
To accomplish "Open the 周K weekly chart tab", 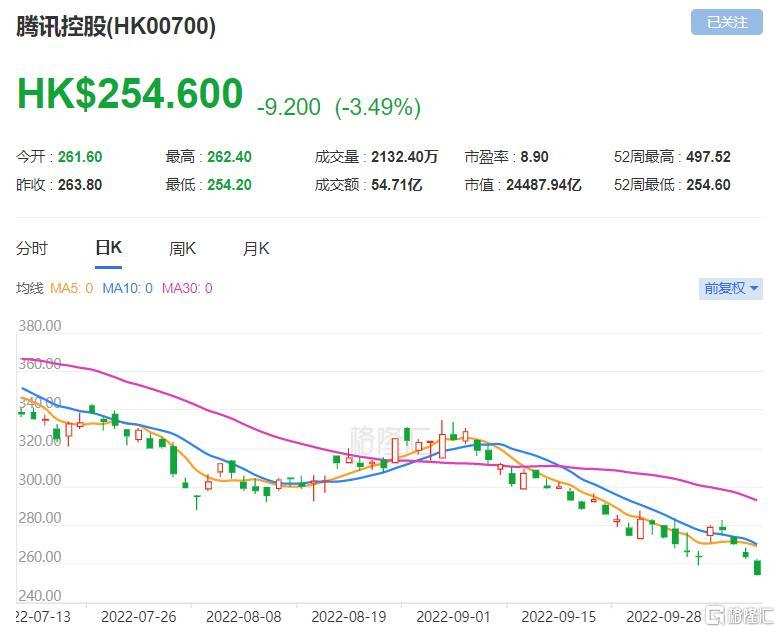I will [182, 248].
